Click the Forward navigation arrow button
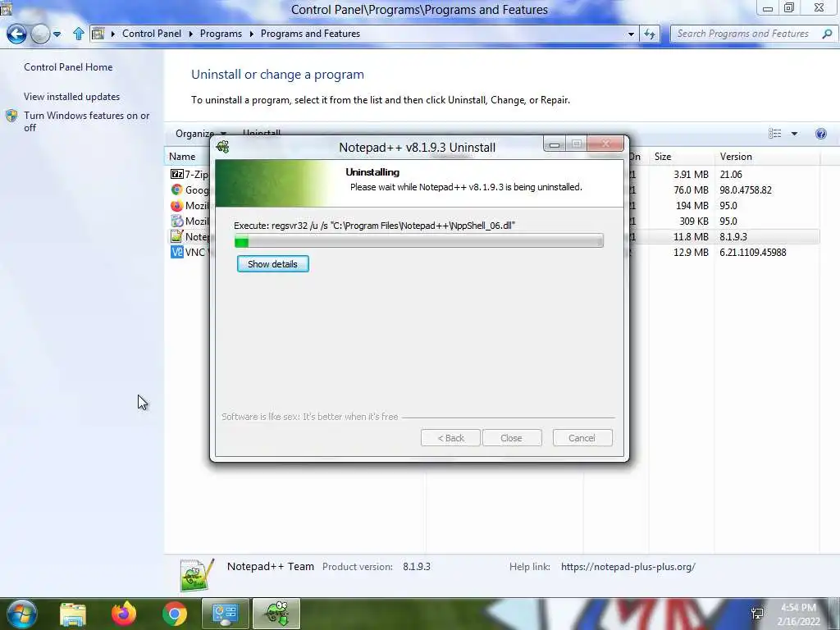The image size is (840, 630). [x=40, y=34]
